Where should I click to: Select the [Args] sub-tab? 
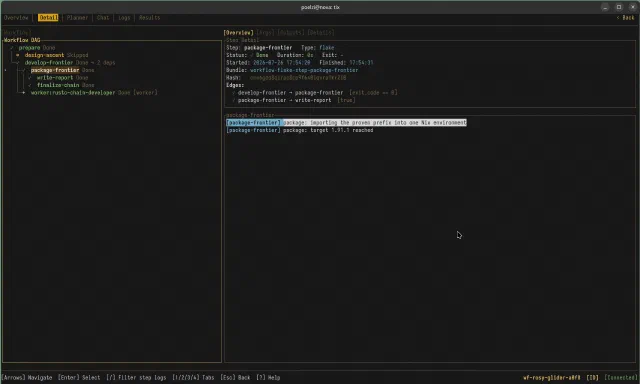[x=265, y=33]
